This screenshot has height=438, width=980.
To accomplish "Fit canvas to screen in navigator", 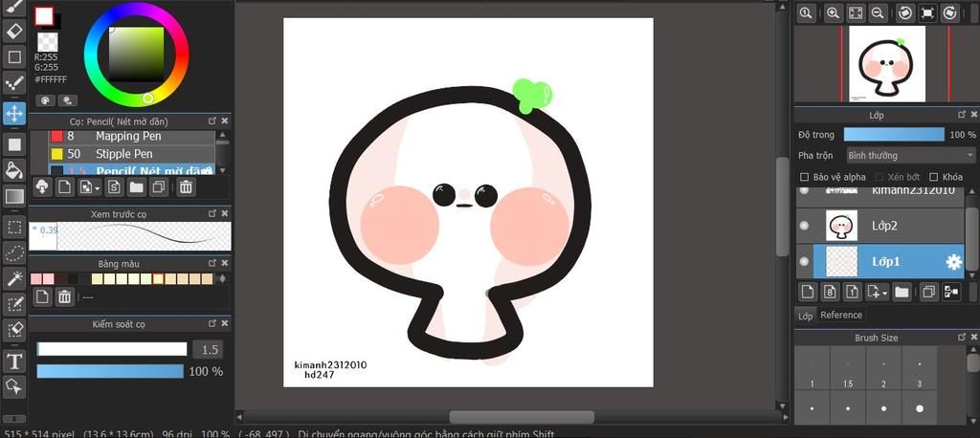I will pos(855,13).
